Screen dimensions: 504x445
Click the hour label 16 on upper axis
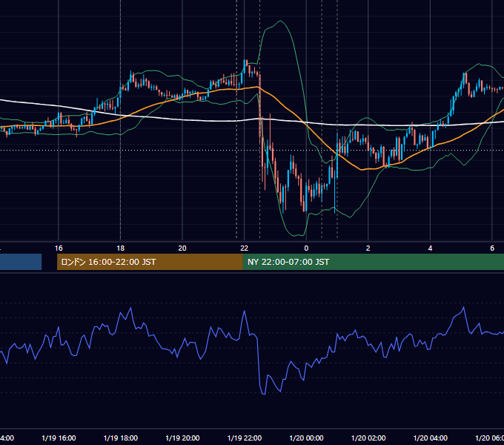(59, 248)
